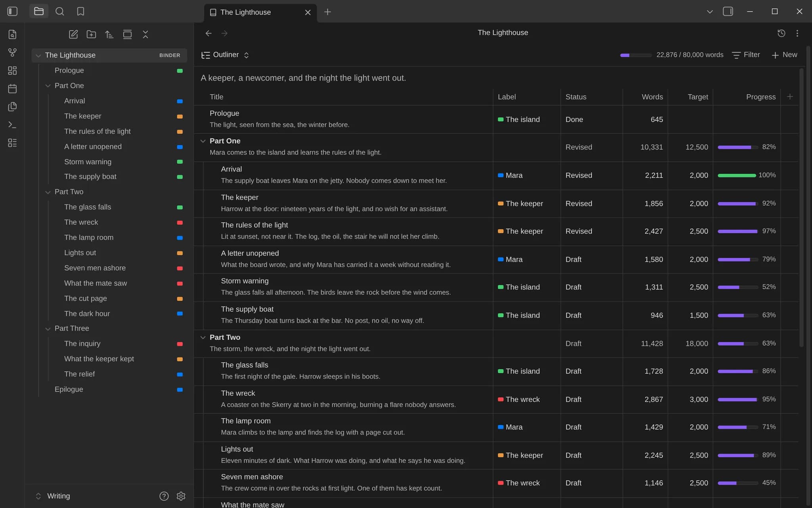The width and height of the screenshot is (812, 508).
Task: Open the templates copy icon in ribbon
Action: pos(12,107)
